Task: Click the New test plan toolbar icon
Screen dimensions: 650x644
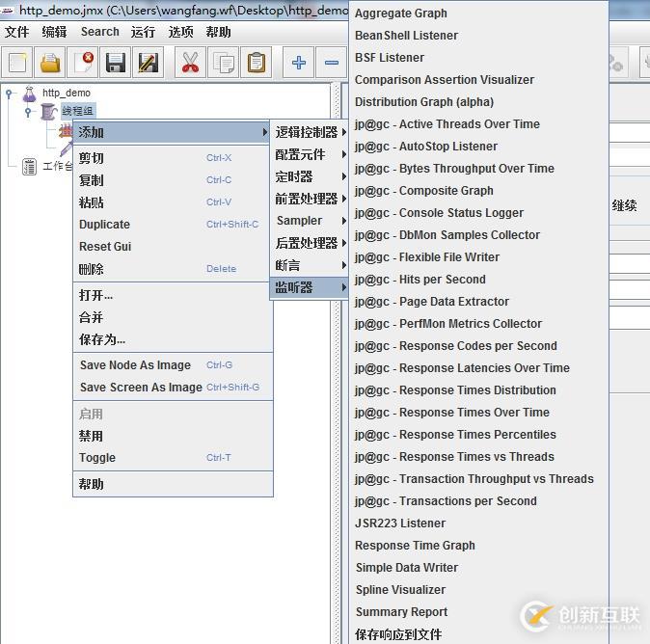Action: point(17,63)
